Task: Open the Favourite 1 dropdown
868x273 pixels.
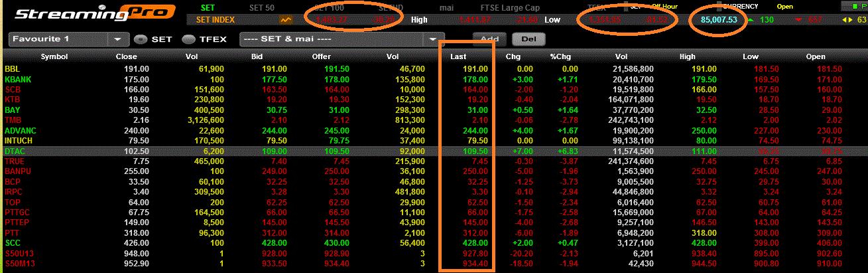Action: click(x=70, y=39)
